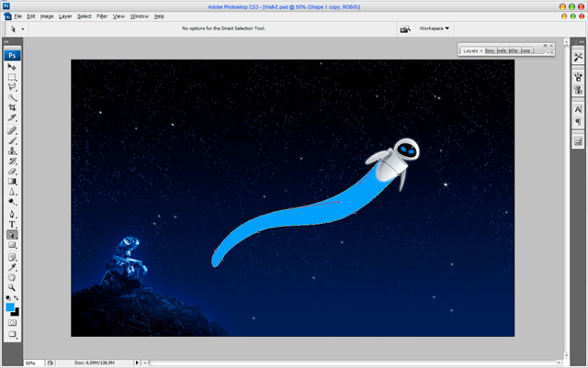Screen dimensions: 588x368
Task: Open the Layer Comps panel icon
Action: [578, 141]
